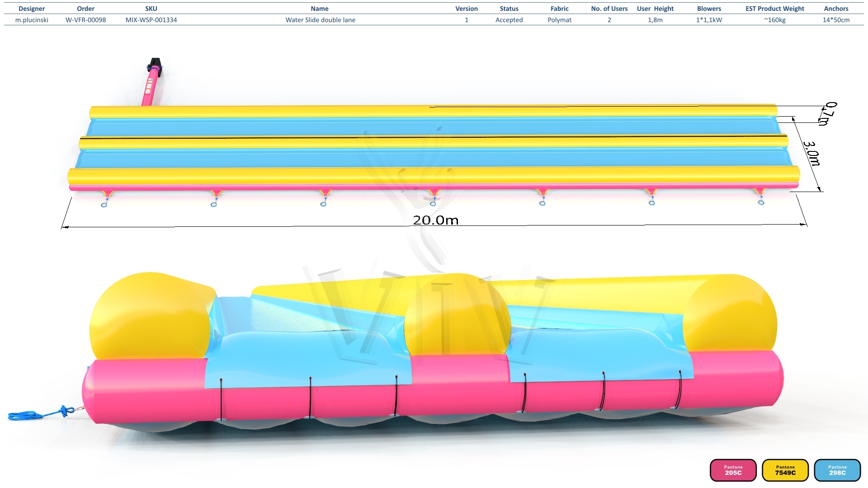This screenshot has width=868, height=488.
Task: Select user height value 1,8m
Action: [655, 20]
